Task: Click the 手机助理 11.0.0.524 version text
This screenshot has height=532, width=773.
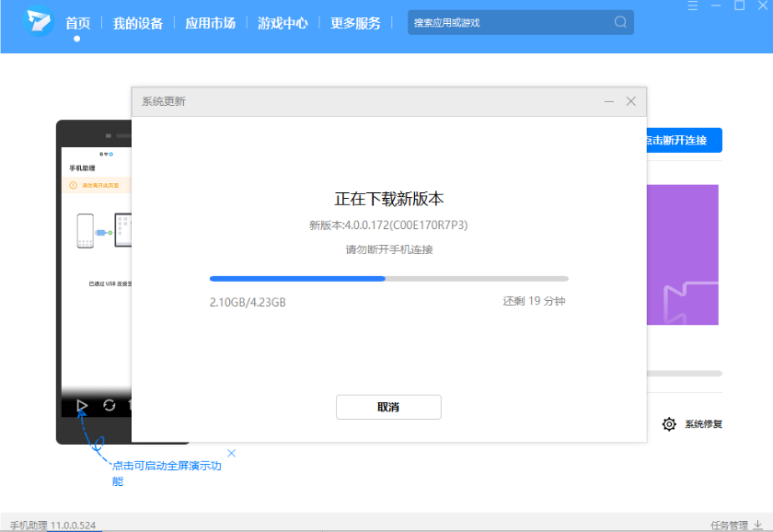Action: pos(52,526)
